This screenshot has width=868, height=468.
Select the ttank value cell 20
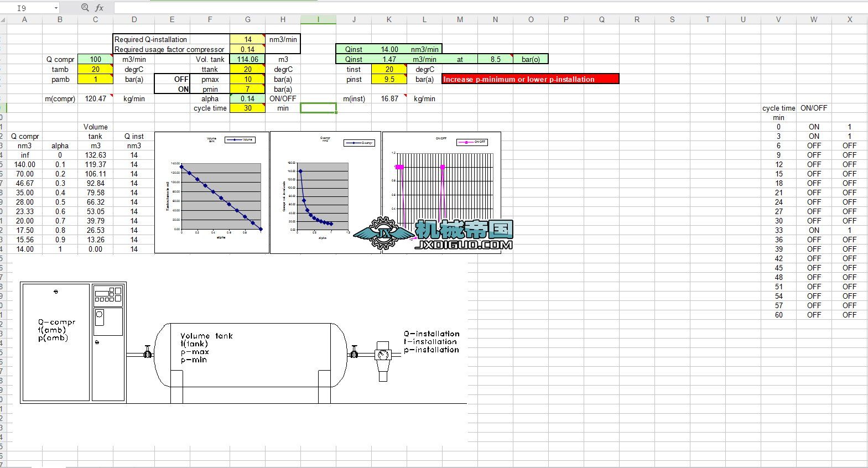(x=247, y=69)
